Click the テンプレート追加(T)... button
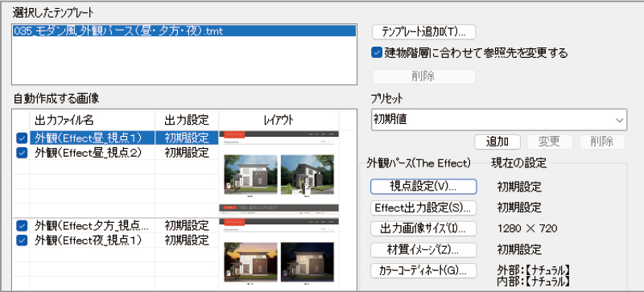 423,31
